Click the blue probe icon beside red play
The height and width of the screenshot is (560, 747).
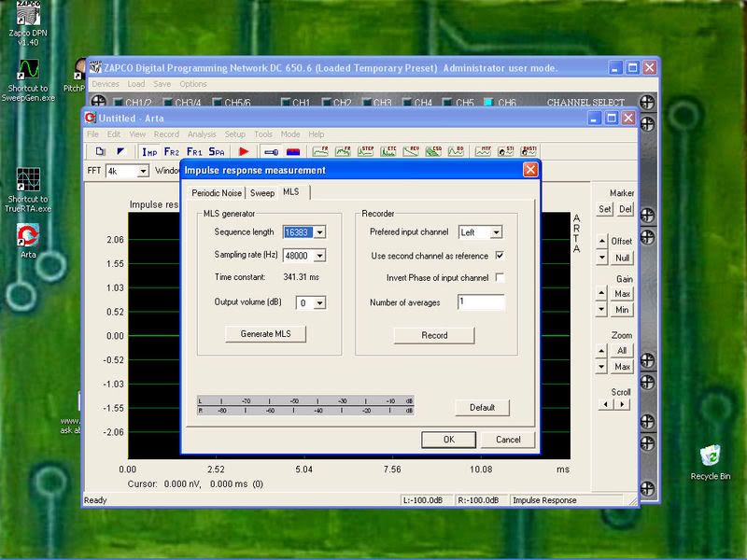coord(271,152)
